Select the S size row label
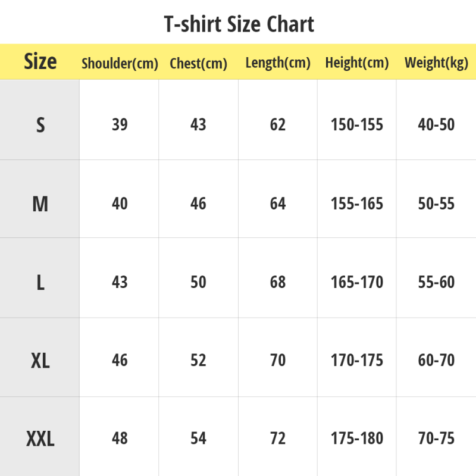This screenshot has width=476, height=476. [40, 125]
